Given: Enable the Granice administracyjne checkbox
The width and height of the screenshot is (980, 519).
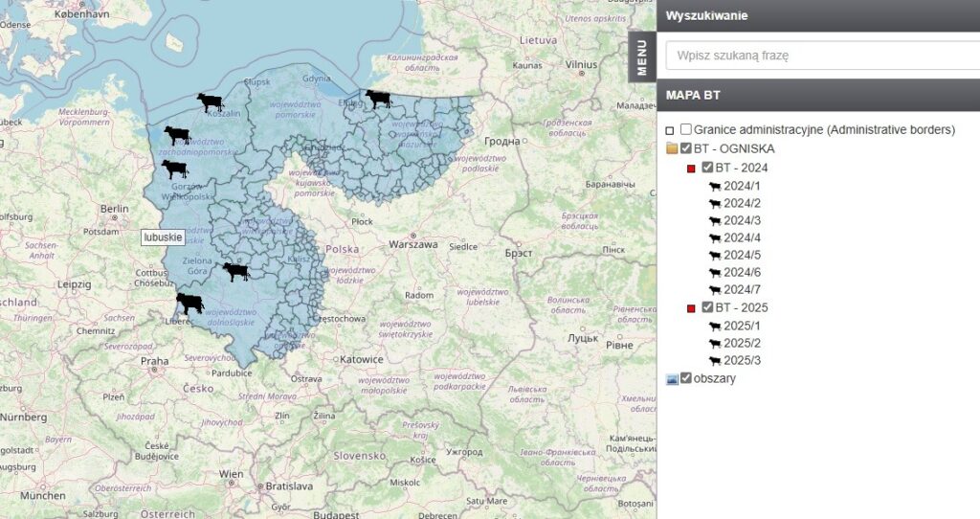Looking at the screenshot, I should coord(685,130).
